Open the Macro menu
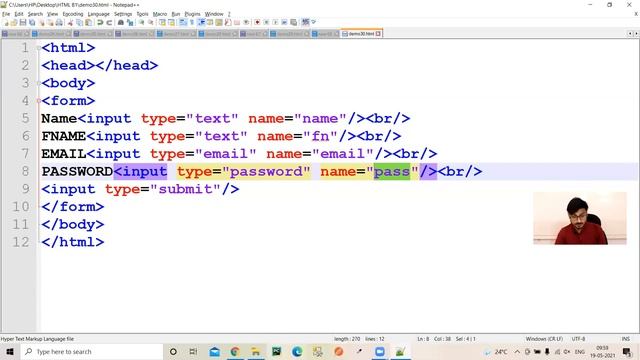Image resolution: width=640 pixels, height=360 pixels. click(x=160, y=14)
